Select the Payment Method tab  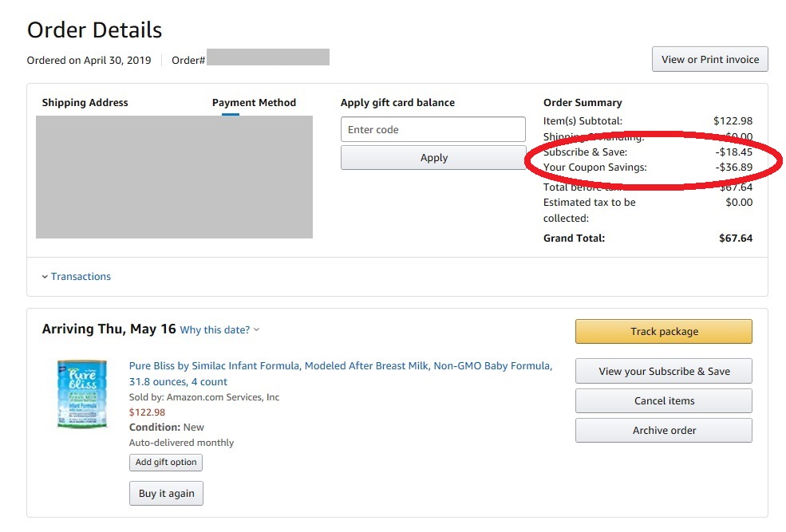pyautogui.click(x=254, y=102)
